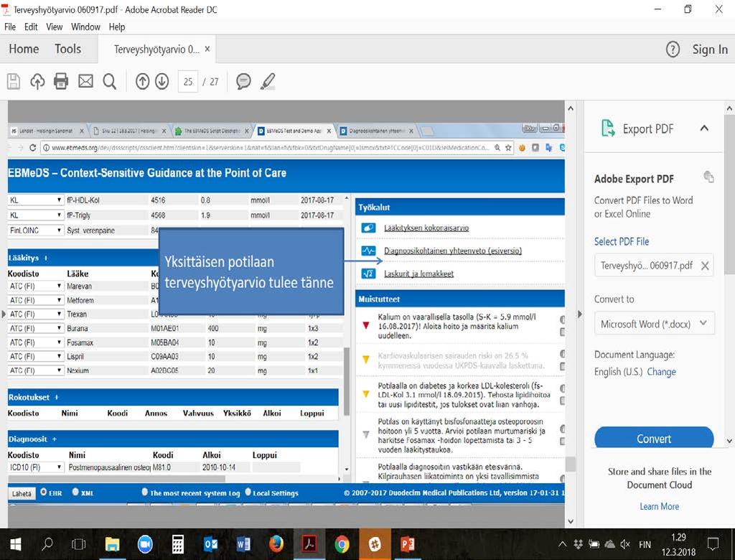
Task: Select the highlight text pen tool
Action: tap(268, 82)
